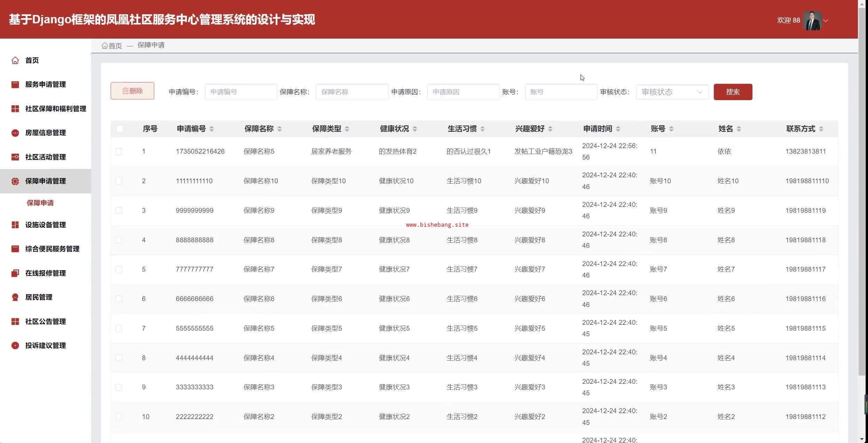The height and width of the screenshot is (443, 868).
Task: Expand 社区保障和福利管理 menu
Action: click(x=55, y=109)
